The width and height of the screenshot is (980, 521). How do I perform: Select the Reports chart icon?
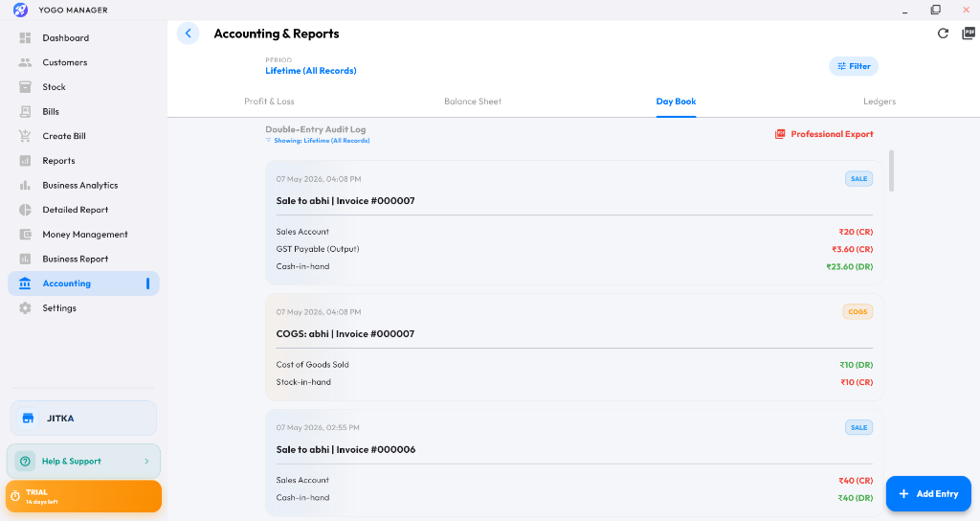(25, 161)
